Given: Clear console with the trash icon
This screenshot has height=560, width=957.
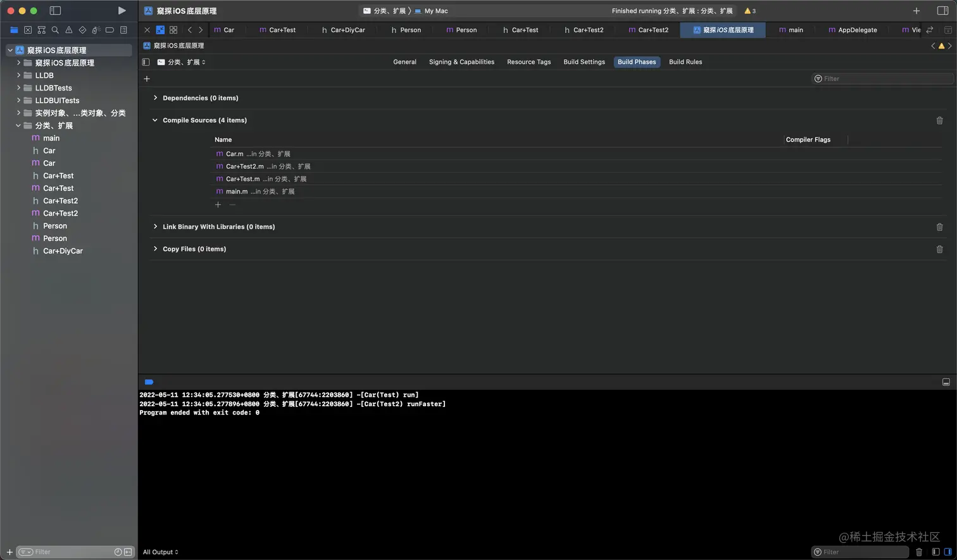Looking at the screenshot, I should click(x=919, y=552).
